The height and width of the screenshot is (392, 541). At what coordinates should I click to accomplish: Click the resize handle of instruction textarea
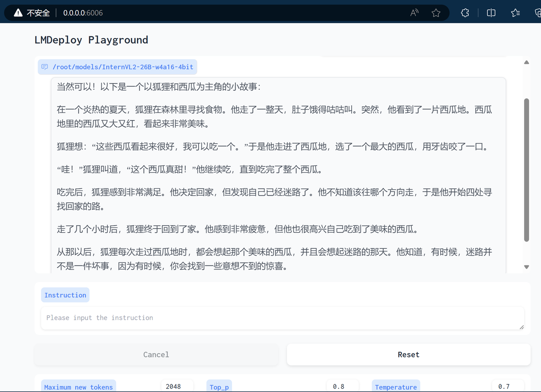pyautogui.click(x=522, y=327)
